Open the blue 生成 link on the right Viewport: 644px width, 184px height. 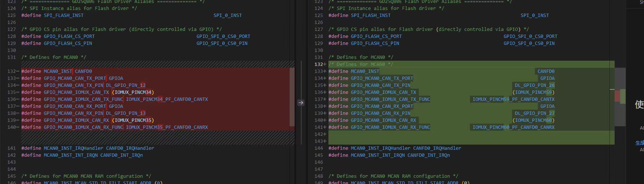(640, 143)
